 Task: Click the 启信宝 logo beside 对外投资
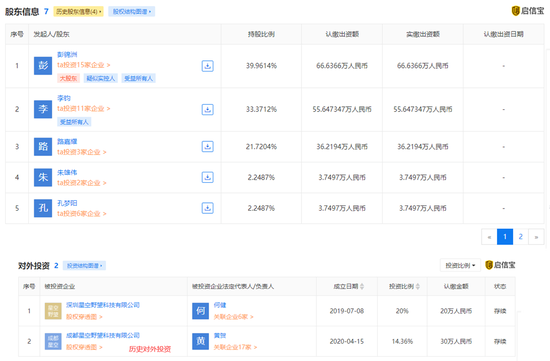501,265
